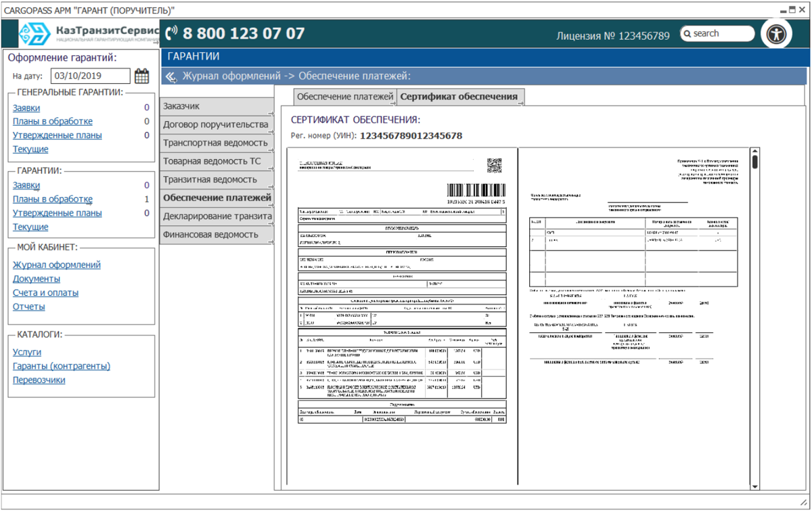Close the CARGOPASS window
This screenshot has height=511, width=812.
(x=802, y=10)
